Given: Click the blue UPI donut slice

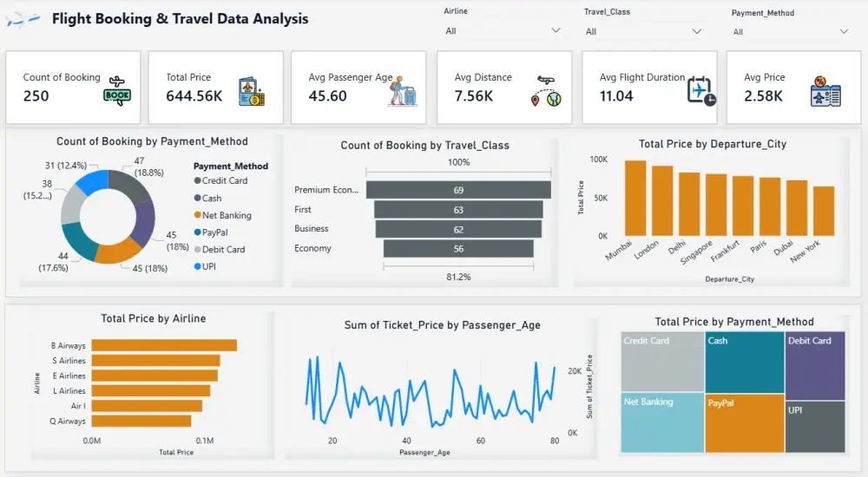Looking at the screenshot, I should point(94,181).
